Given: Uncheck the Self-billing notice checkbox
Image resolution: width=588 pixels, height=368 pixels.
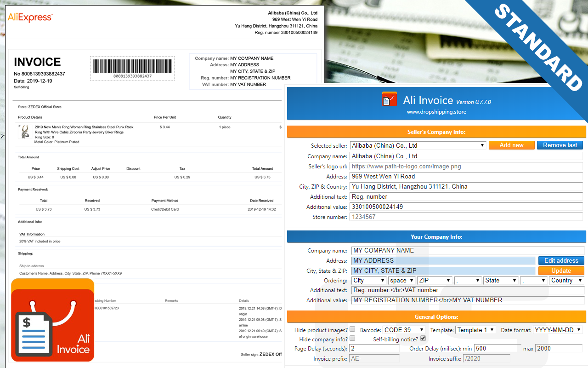Looking at the screenshot, I should coord(423,338).
